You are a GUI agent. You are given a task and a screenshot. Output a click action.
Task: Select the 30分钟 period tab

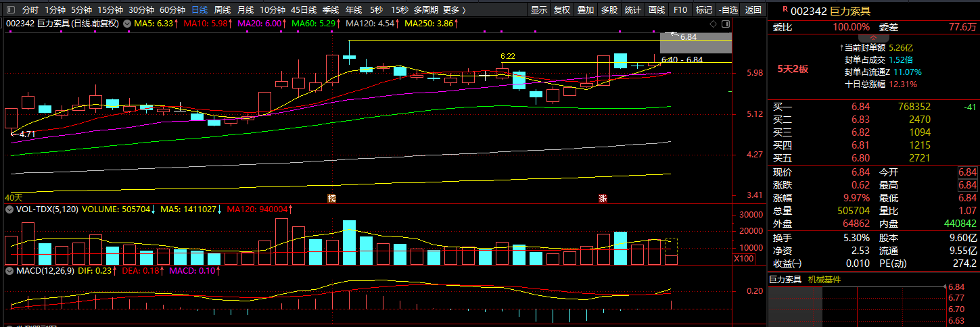coord(141,10)
